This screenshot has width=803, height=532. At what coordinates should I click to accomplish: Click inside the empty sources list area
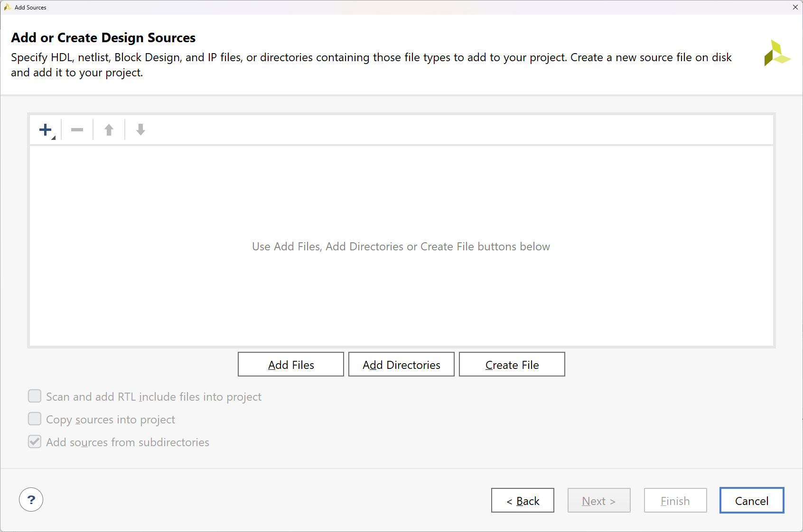[401, 247]
